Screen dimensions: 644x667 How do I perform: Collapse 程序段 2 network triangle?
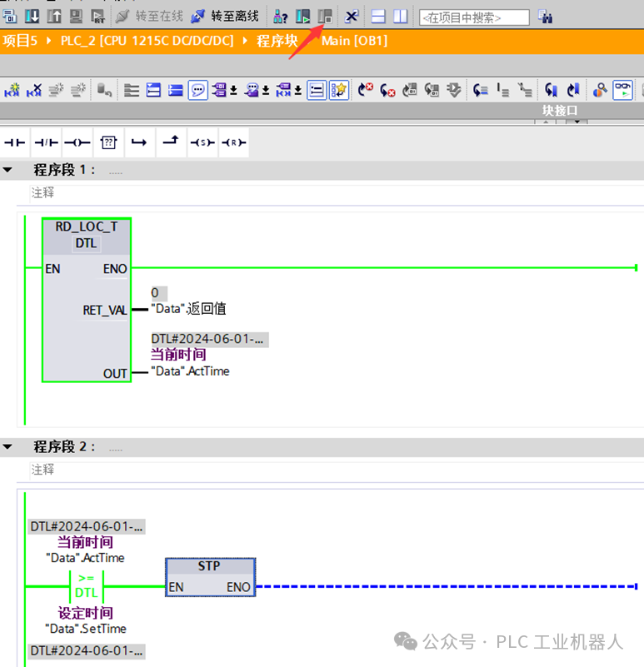7,446
